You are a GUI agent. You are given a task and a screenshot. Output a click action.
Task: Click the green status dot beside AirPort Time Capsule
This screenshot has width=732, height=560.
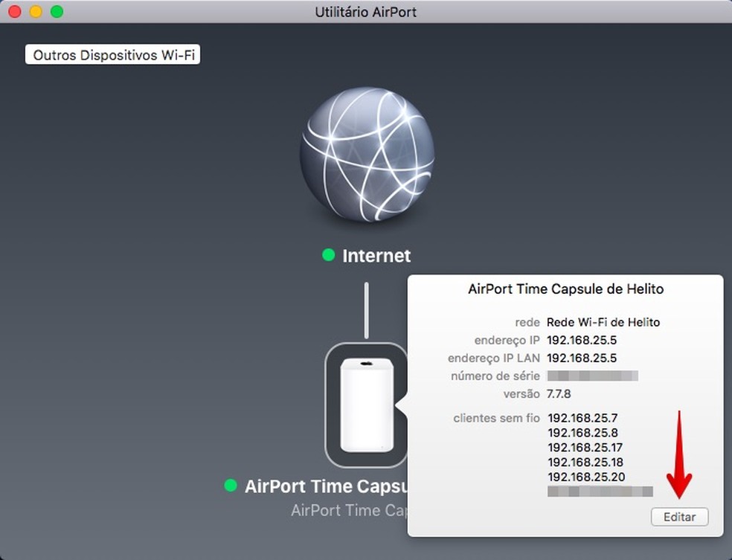coord(231,486)
